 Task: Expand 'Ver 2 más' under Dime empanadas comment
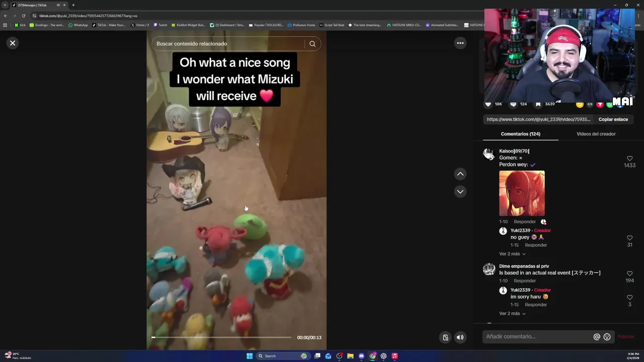pyautogui.click(x=512, y=314)
